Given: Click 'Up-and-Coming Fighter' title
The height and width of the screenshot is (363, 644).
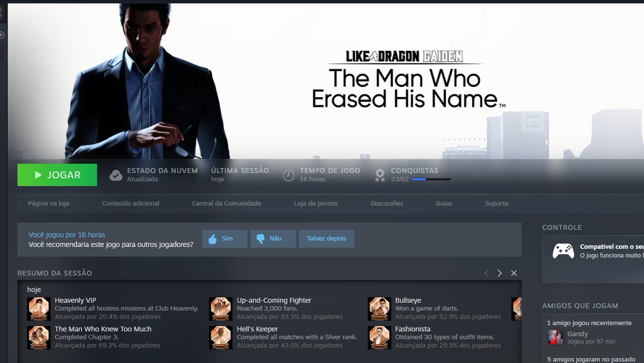Looking at the screenshot, I should [x=274, y=300].
